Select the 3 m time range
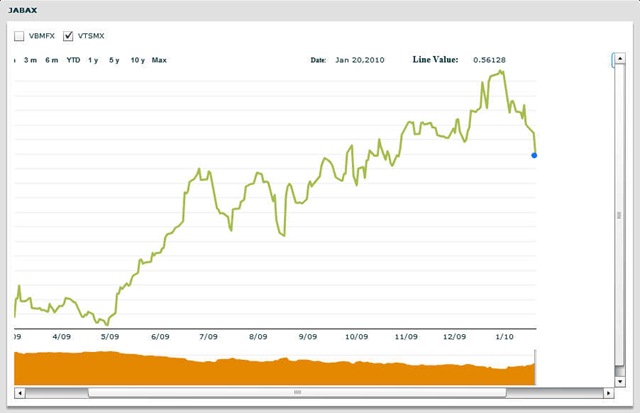The height and width of the screenshot is (413, 640). pyautogui.click(x=30, y=60)
